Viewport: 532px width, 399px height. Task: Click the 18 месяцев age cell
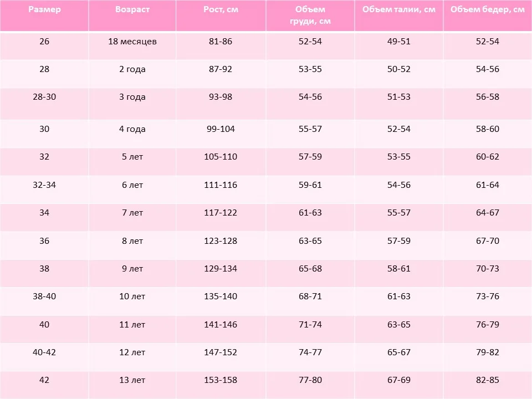point(132,42)
